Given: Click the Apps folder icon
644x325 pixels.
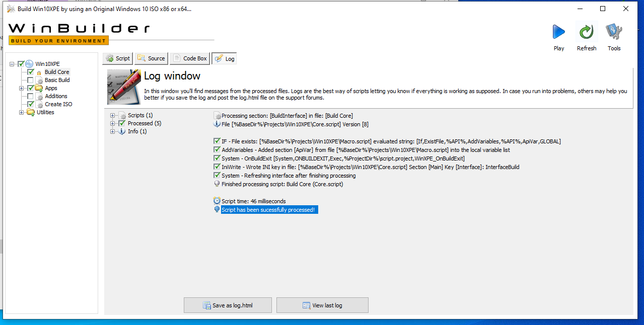Looking at the screenshot, I should [x=39, y=89].
